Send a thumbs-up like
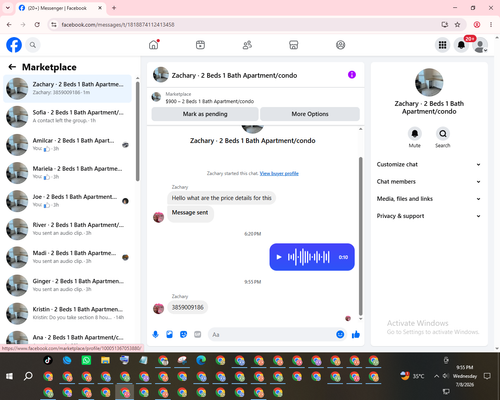This screenshot has height=400, width=500. point(356,334)
